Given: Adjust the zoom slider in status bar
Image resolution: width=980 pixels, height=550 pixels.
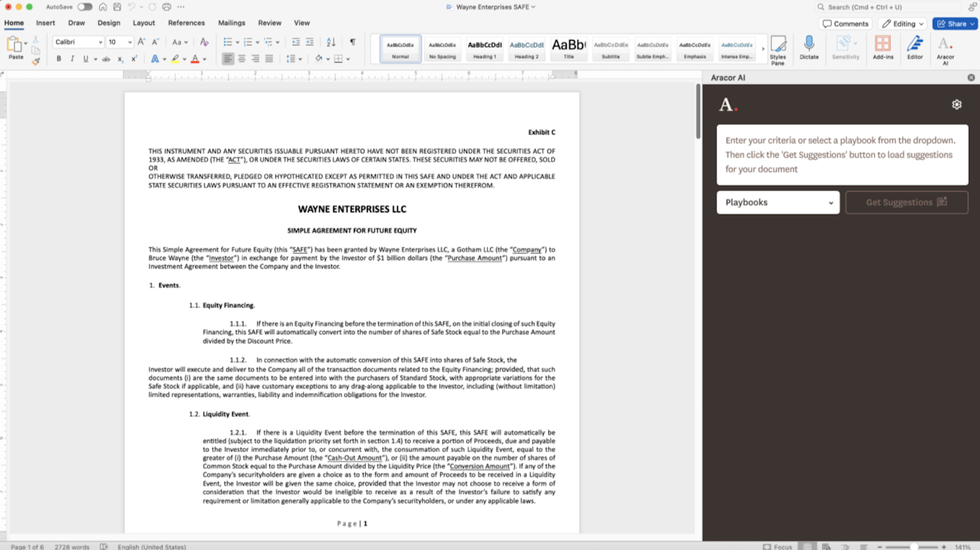Looking at the screenshot, I should pos(913,546).
